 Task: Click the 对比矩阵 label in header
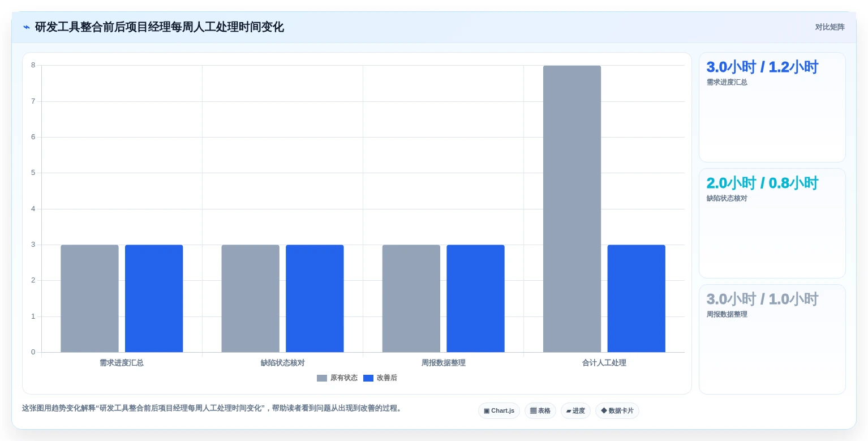(830, 27)
